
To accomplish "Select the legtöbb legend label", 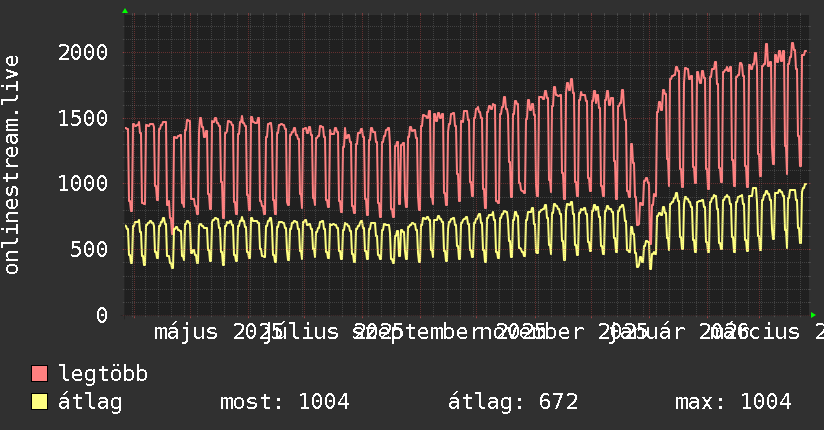I will coord(103,373).
